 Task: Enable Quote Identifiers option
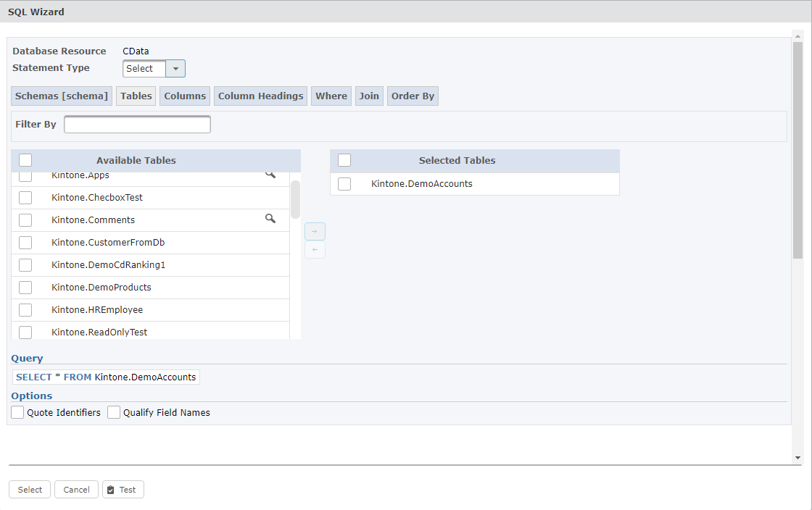coord(17,412)
